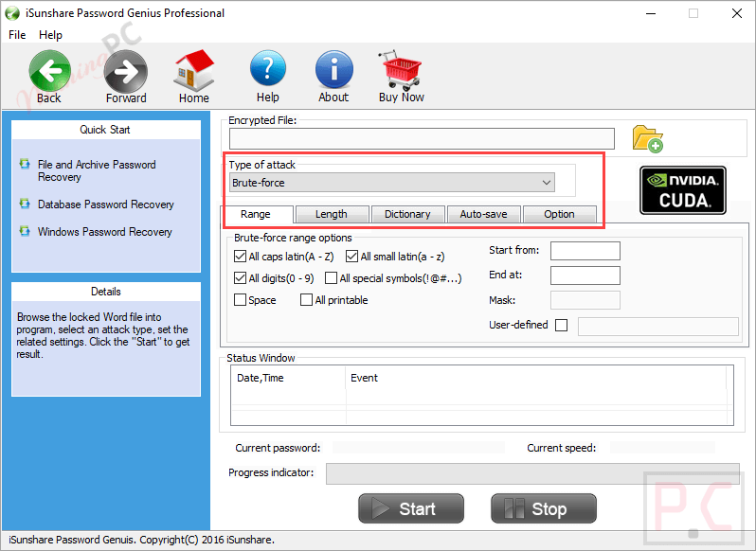Click the Progress indicator bar

pyautogui.click(x=532, y=473)
